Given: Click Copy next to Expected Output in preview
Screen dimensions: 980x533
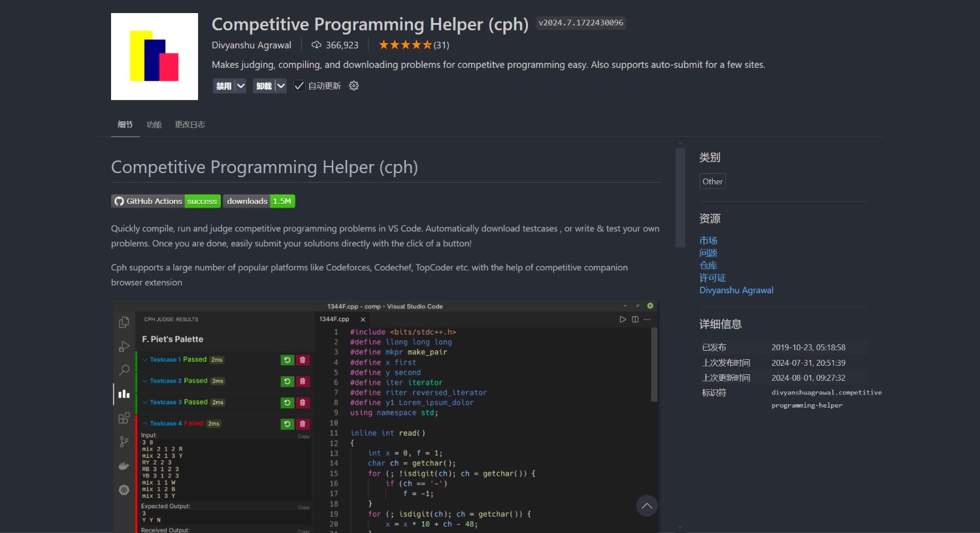Looking at the screenshot, I should coord(304,508).
